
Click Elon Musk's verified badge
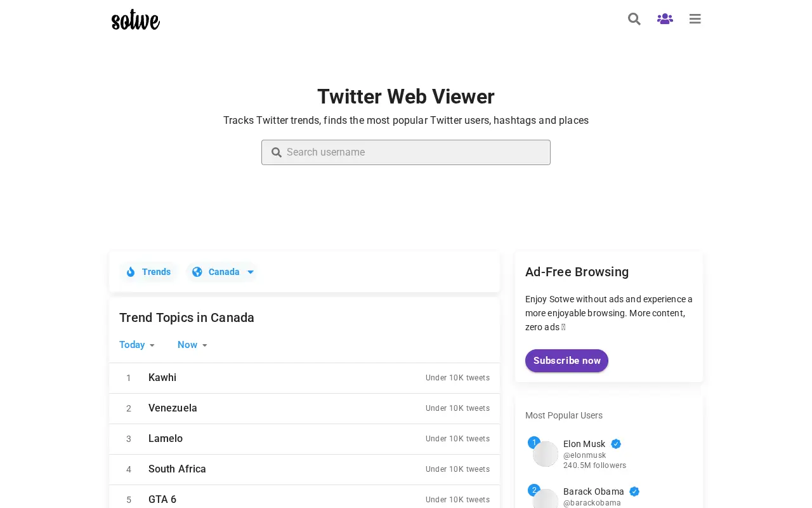tap(616, 444)
